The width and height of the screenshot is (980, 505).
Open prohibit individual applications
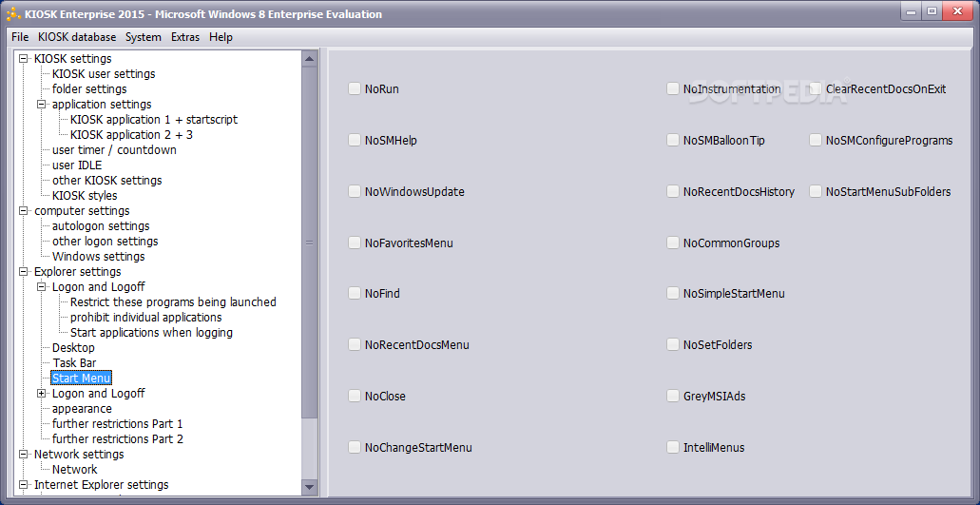pyautogui.click(x=145, y=317)
